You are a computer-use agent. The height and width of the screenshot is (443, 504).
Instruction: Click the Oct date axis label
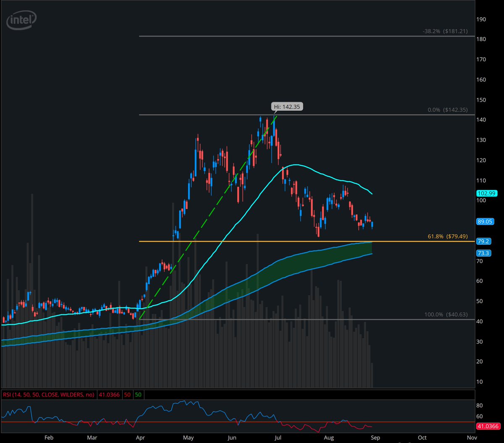(x=422, y=438)
